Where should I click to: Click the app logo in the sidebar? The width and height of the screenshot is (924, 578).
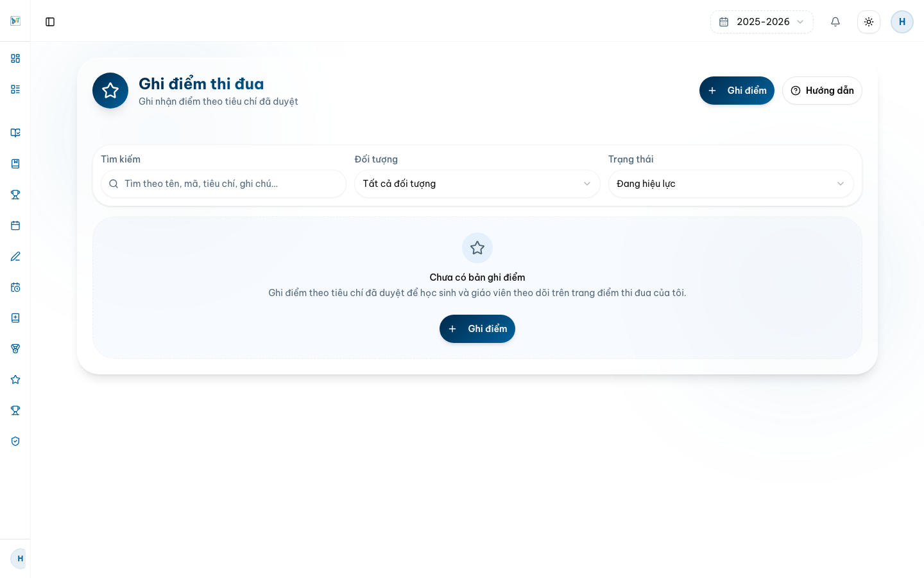15,21
